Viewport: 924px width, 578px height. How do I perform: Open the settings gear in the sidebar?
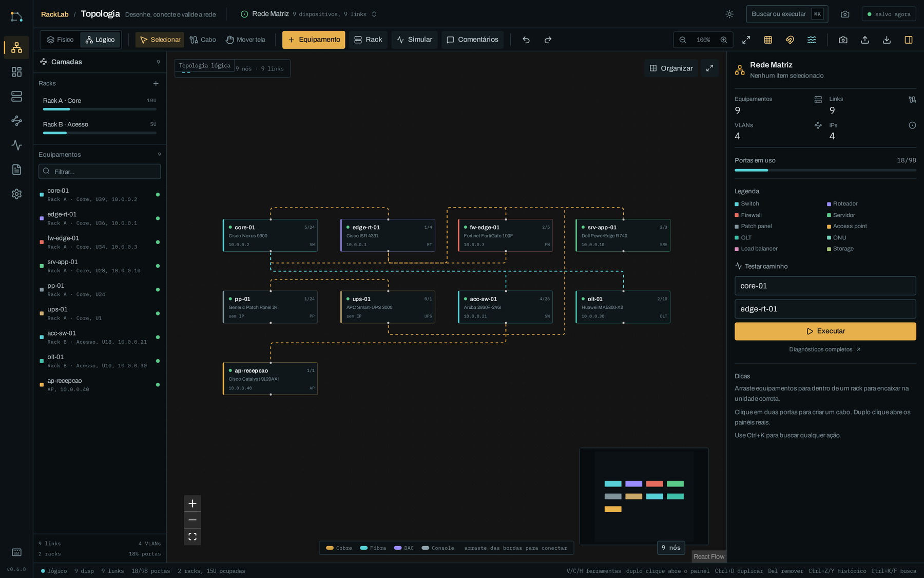point(16,194)
